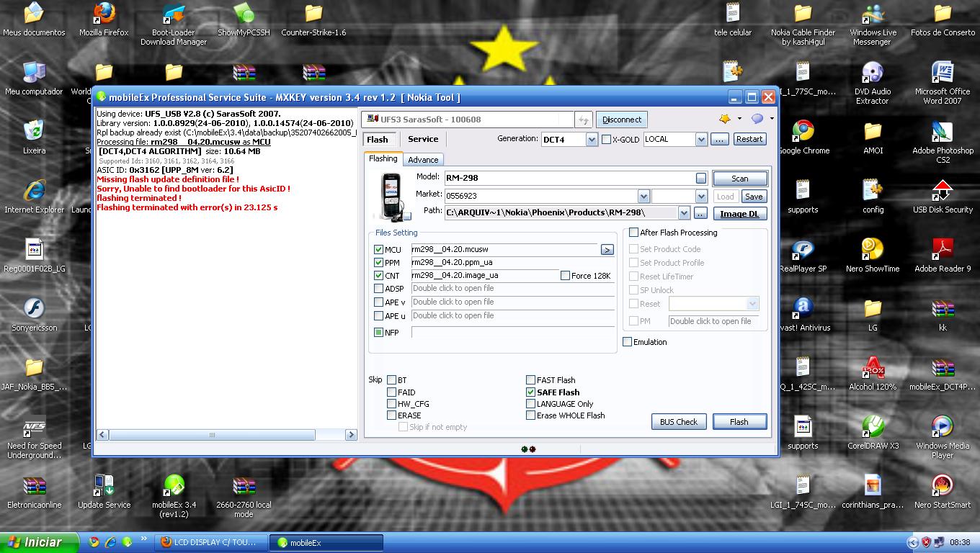Select the Flashing sub-tab
This screenshot has height=553, width=980.
tap(383, 158)
